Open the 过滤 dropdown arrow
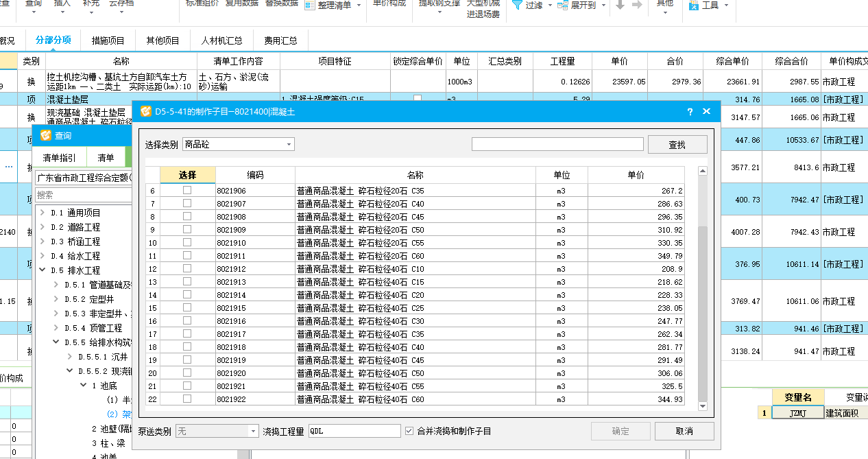Image resolution: width=868 pixels, height=459 pixels. pyautogui.click(x=548, y=5)
